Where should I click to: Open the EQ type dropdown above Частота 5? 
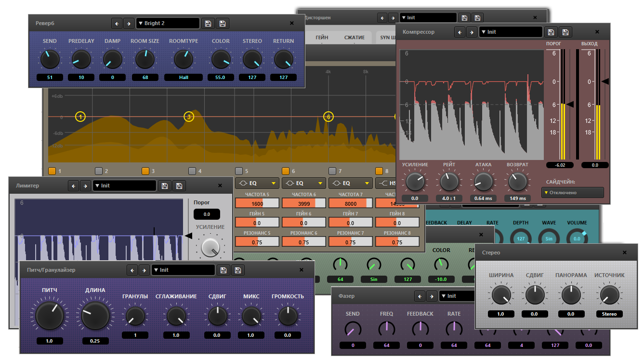pyautogui.click(x=257, y=183)
